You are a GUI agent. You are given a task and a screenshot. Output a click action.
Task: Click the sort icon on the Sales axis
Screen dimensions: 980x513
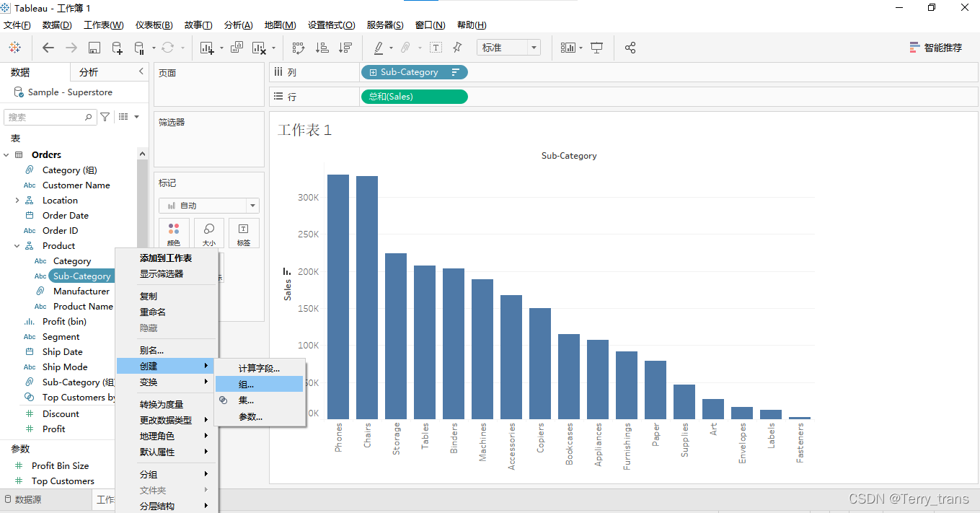[286, 271]
